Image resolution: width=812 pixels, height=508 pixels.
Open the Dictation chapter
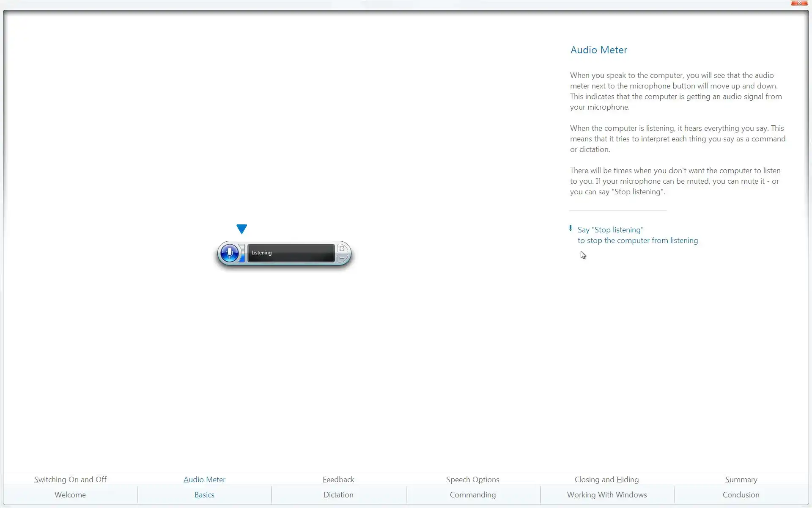click(338, 495)
